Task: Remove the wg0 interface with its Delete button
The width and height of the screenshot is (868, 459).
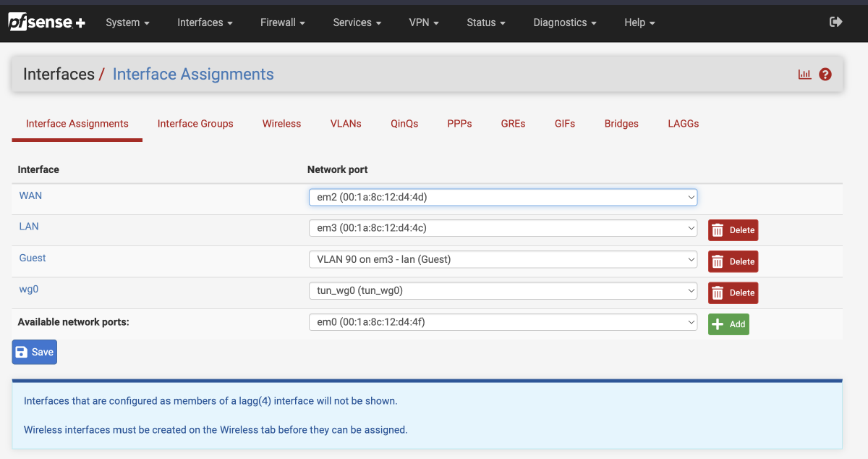Action: [x=733, y=292]
